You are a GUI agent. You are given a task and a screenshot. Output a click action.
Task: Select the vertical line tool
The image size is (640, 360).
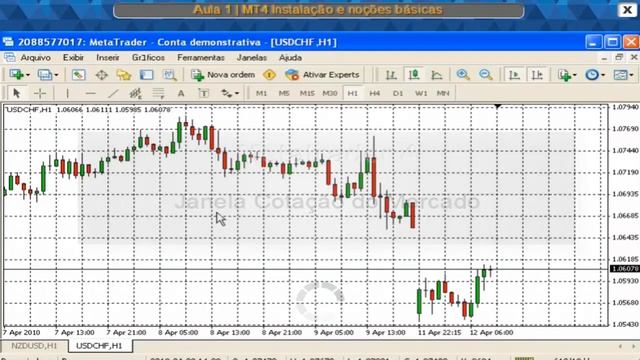click(67, 93)
